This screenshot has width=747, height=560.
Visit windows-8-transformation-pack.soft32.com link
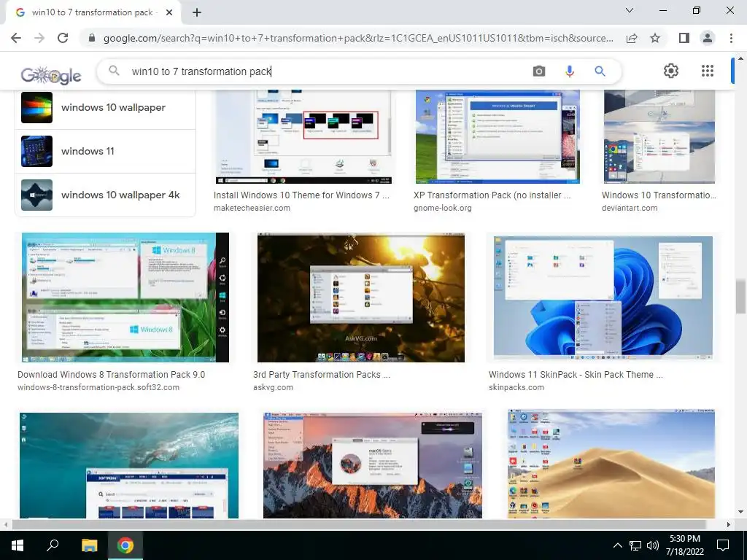pyautogui.click(x=98, y=388)
